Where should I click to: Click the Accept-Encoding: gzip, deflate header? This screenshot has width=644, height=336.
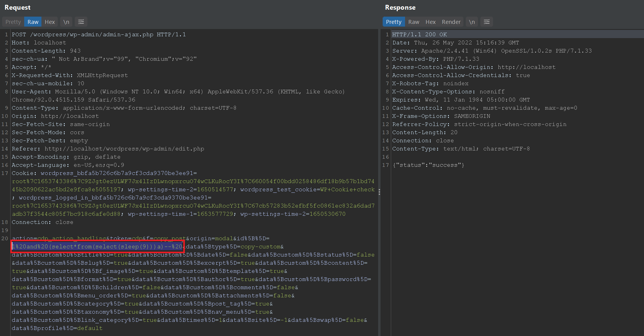pos(66,157)
